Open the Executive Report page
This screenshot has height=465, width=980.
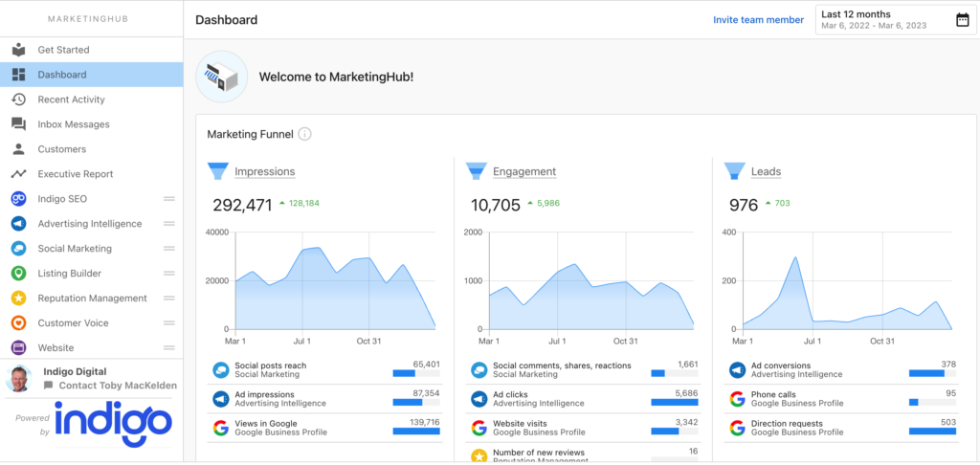pyautogui.click(x=91, y=174)
